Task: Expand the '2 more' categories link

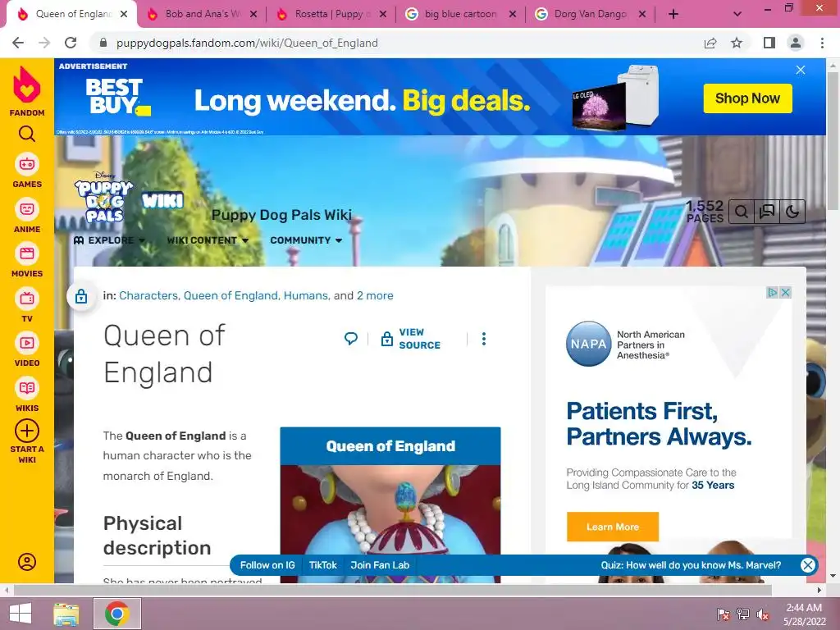Action: click(x=375, y=295)
